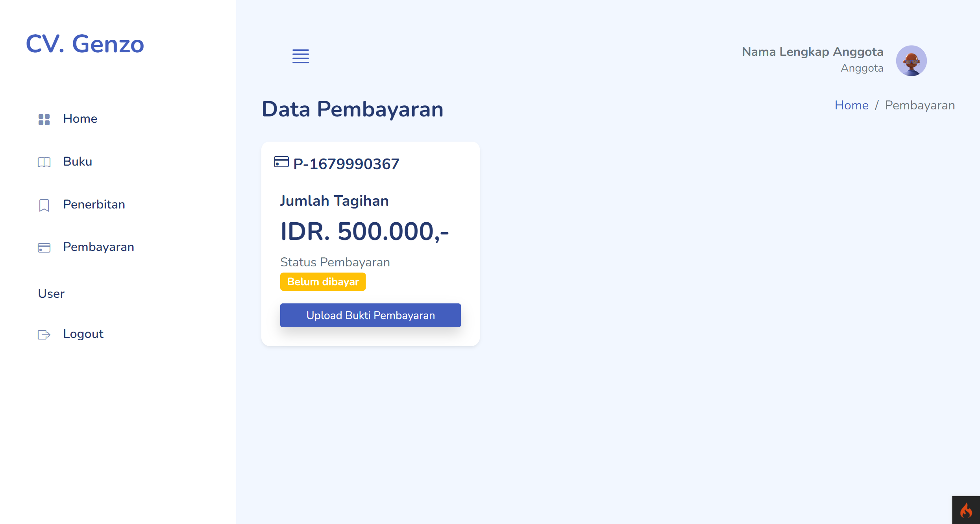Click the Jumlah Tagihan amount IDR. 500.000
Image resolution: width=980 pixels, height=524 pixels.
365,232
